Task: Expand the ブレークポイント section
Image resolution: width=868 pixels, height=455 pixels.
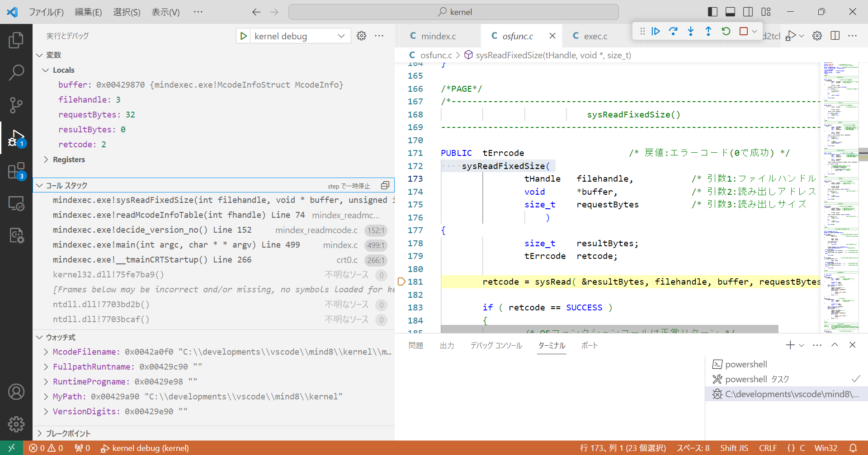Action: pyautogui.click(x=40, y=433)
